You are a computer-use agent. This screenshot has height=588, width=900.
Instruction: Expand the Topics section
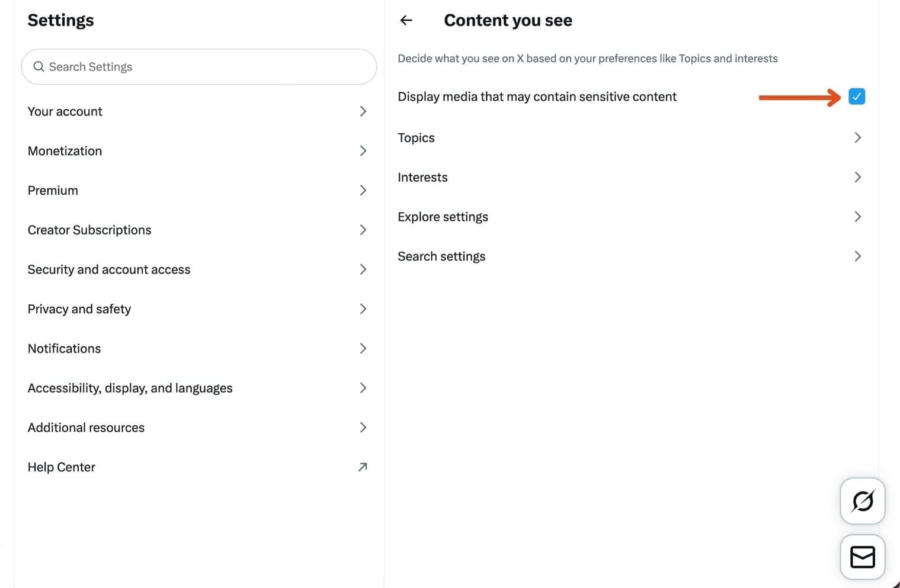pyautogui.click(x=857, y=137)
